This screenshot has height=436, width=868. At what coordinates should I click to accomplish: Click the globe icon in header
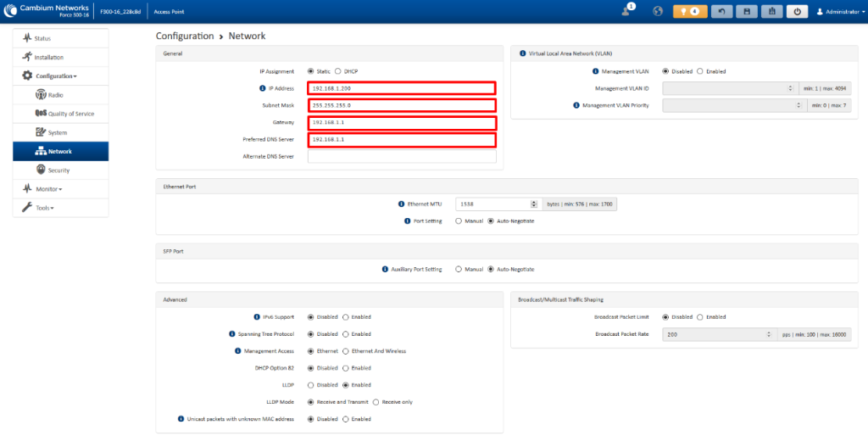pos(658,11)
